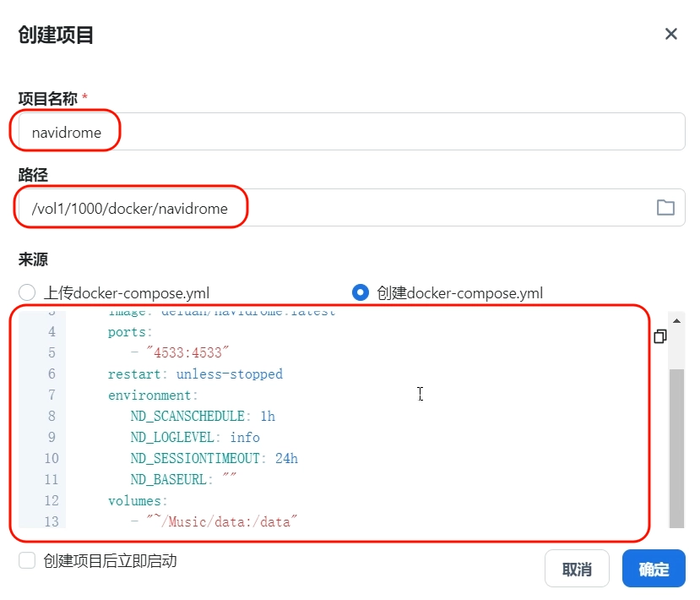Click the "4533:4533" port mapping text

187,352
